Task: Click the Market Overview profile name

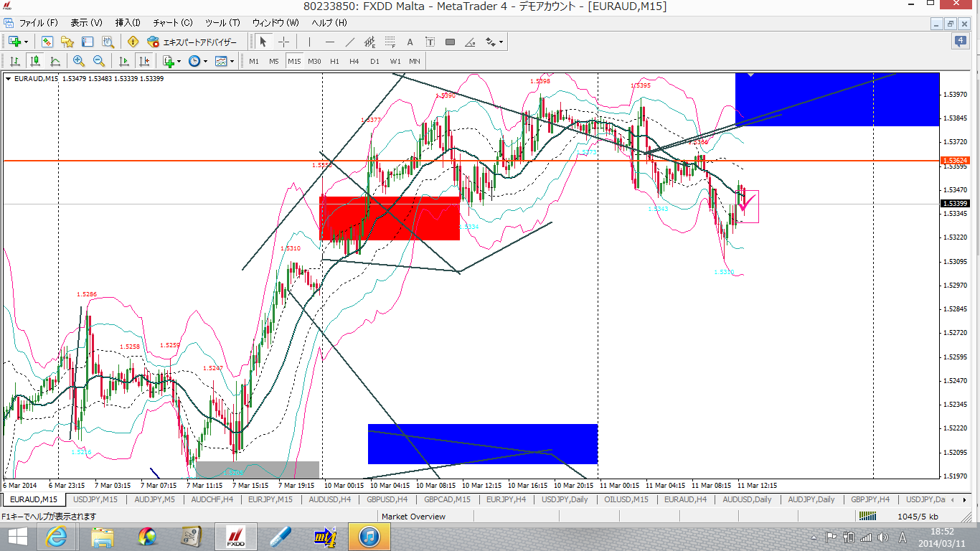Action: [413, 517]
